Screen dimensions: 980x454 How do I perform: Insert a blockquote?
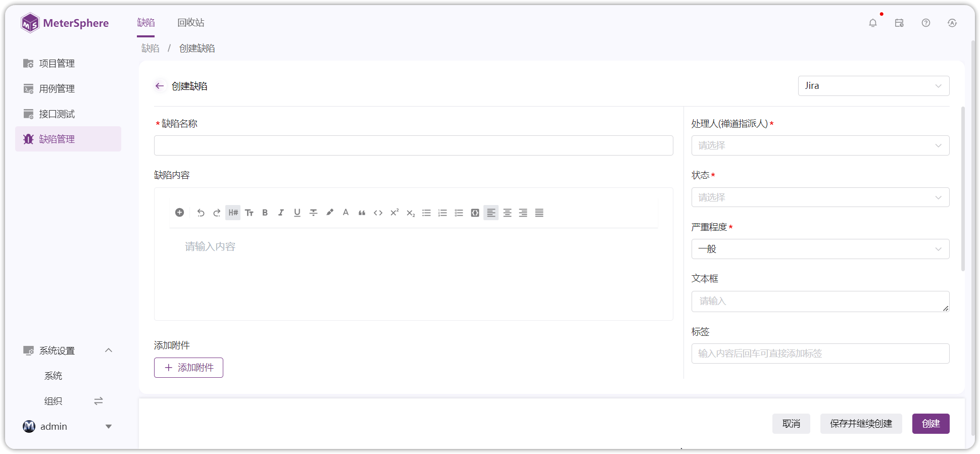[x=362, y=213]
